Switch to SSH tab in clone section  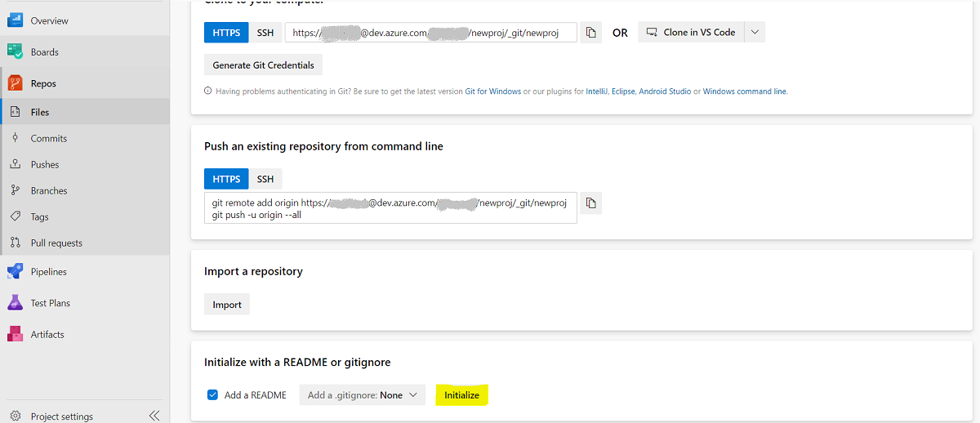tap(265, 33)
